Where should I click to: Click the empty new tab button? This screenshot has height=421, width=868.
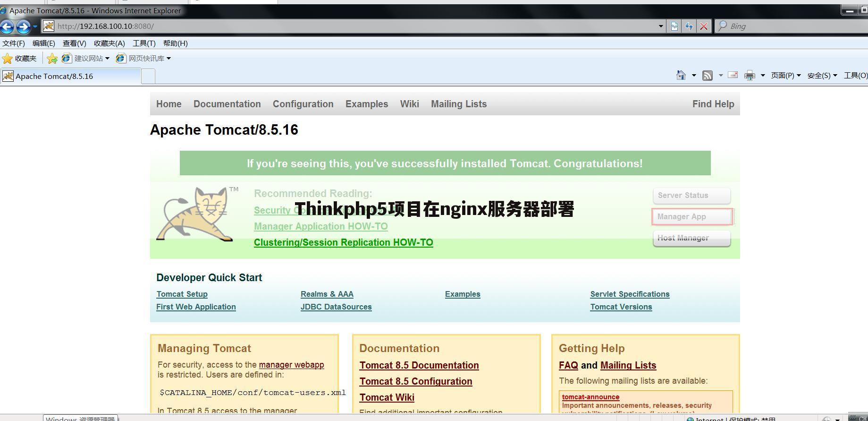148,77
